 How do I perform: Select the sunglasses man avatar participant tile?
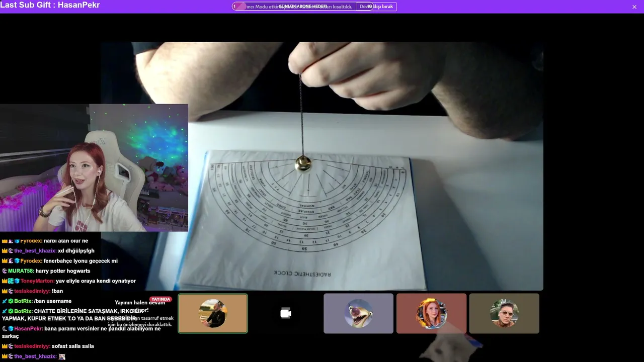504,314
